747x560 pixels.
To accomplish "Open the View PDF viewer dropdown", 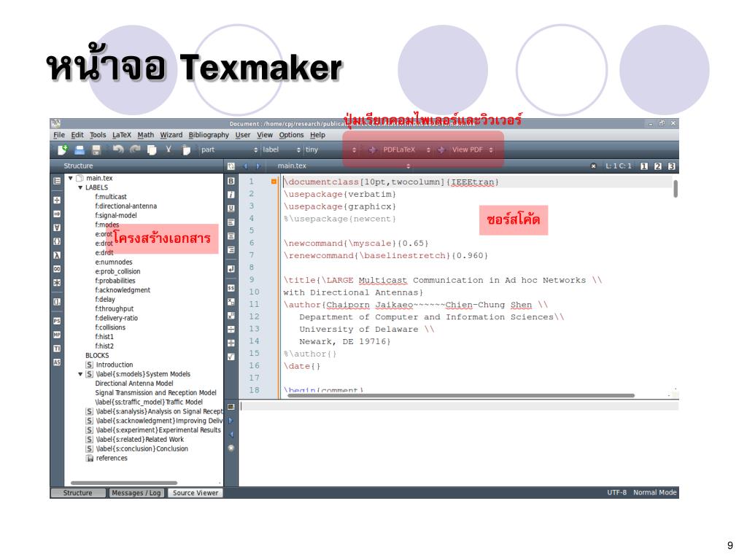I will tap(472, 150).
